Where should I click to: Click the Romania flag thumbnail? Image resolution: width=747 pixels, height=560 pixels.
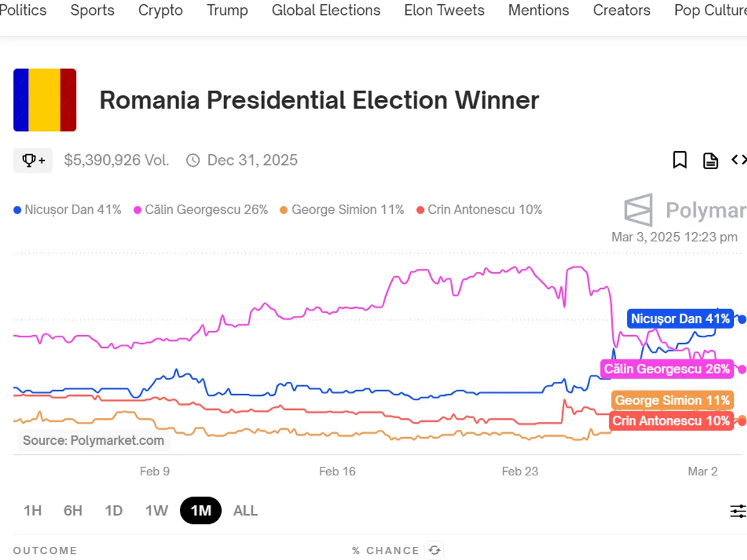click(x=45, y=100)
